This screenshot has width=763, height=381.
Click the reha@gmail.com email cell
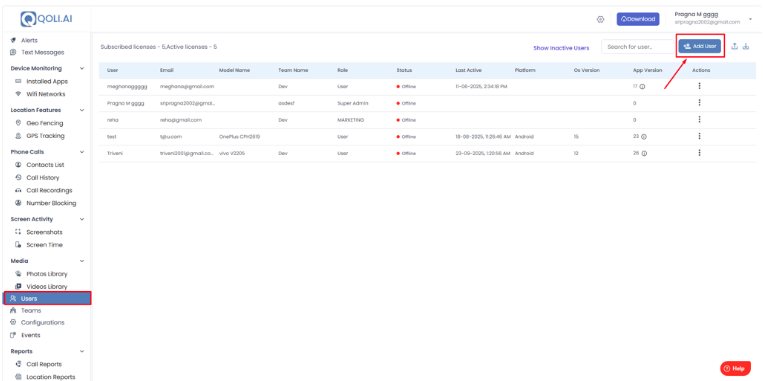point(181,120)
